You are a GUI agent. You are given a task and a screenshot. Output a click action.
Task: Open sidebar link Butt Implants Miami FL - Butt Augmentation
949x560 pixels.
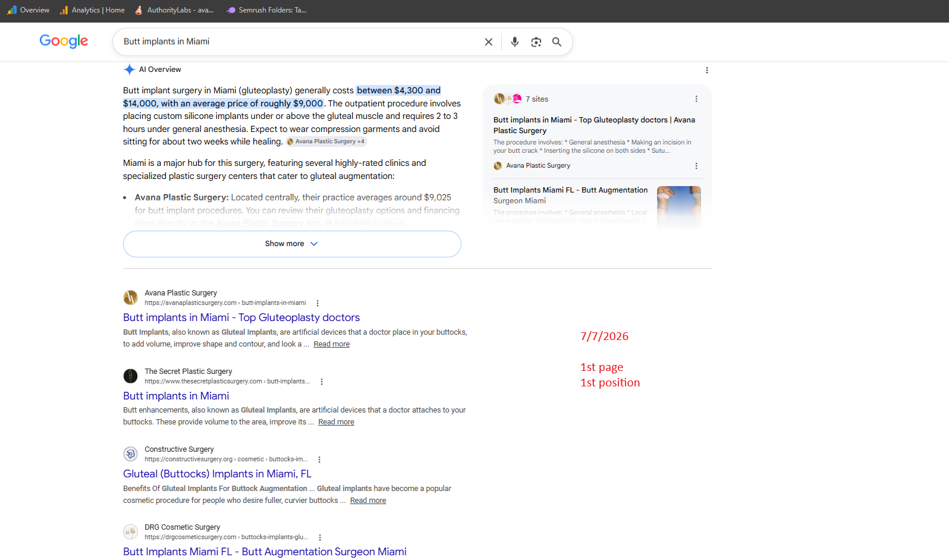(570, 195)
